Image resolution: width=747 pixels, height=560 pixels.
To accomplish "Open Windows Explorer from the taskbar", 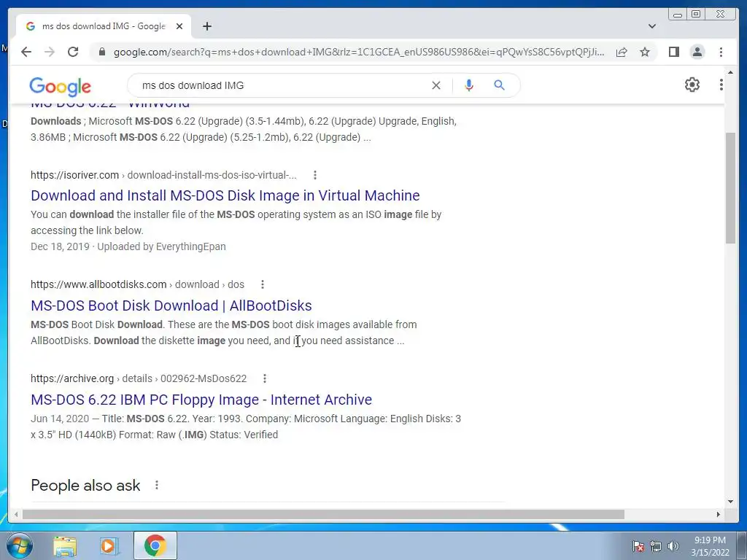I will (65, 545).
